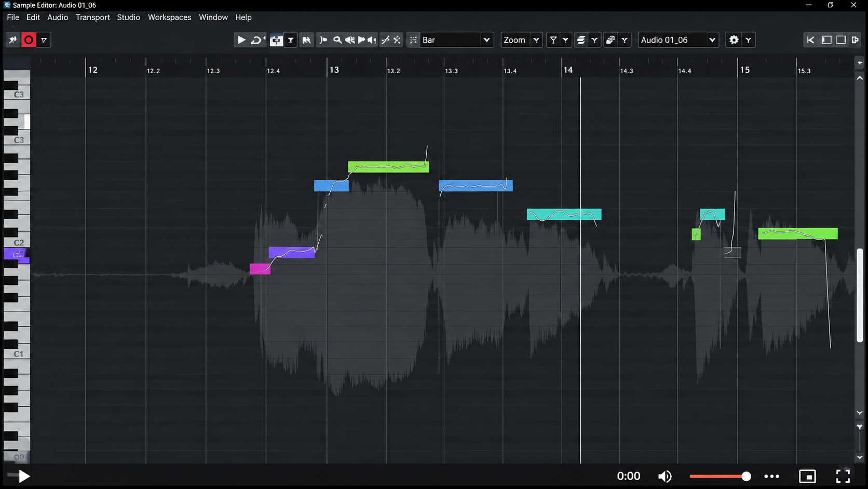This screenshot has height=489, width=868.
Task: Toggle the Snap grid icon beside Bar
Action: click(x=413, y=40)
